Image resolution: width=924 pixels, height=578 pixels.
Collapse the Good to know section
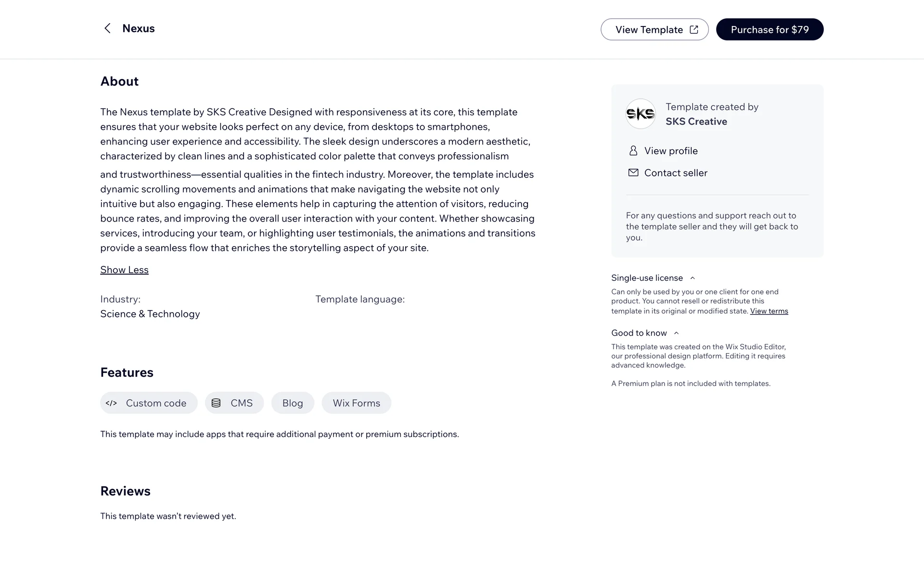point(676,333)
